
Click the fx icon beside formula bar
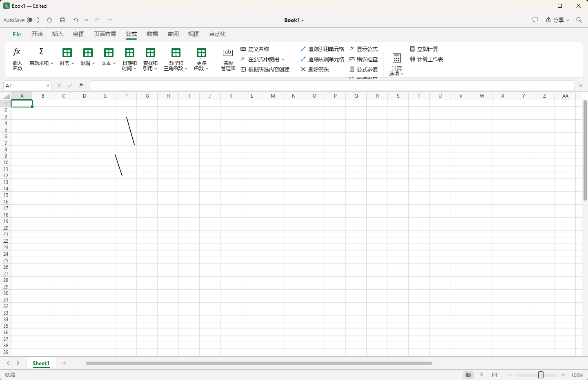click(x=81, y=85)
